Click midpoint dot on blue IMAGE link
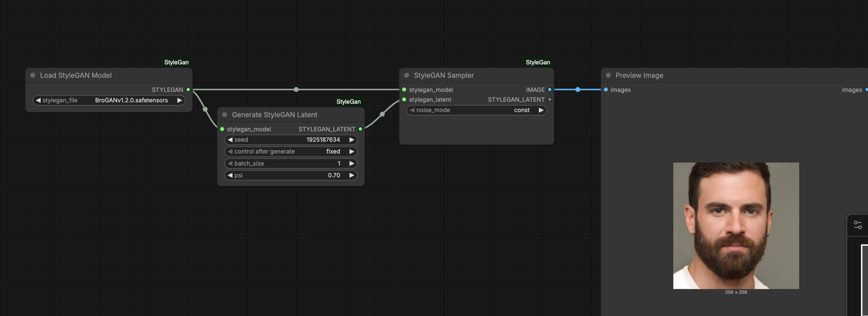The image size is (868, 316). pos(578,89)
